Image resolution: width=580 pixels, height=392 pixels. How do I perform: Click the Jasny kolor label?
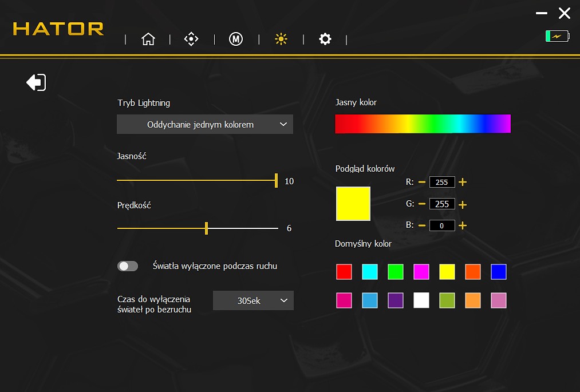point(356,102)
